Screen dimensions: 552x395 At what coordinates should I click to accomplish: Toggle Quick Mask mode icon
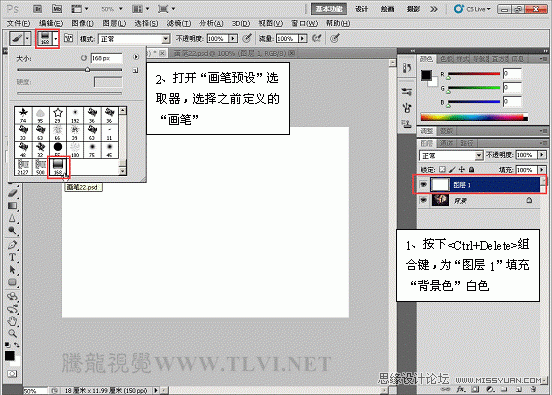pos(12,374)
